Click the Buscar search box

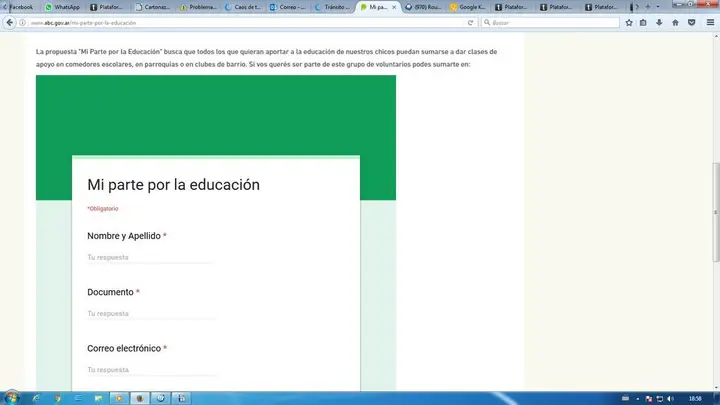point(550,22)
